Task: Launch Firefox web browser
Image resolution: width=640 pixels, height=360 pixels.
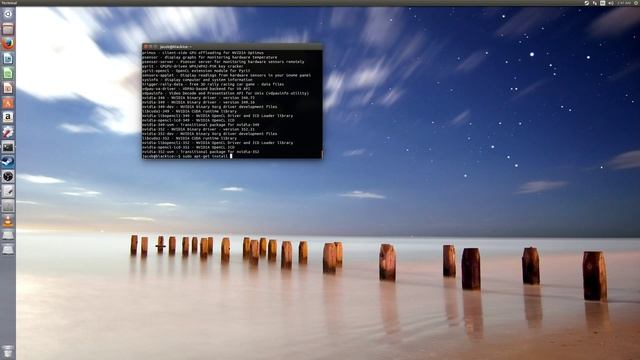Action: pos(8,44)
